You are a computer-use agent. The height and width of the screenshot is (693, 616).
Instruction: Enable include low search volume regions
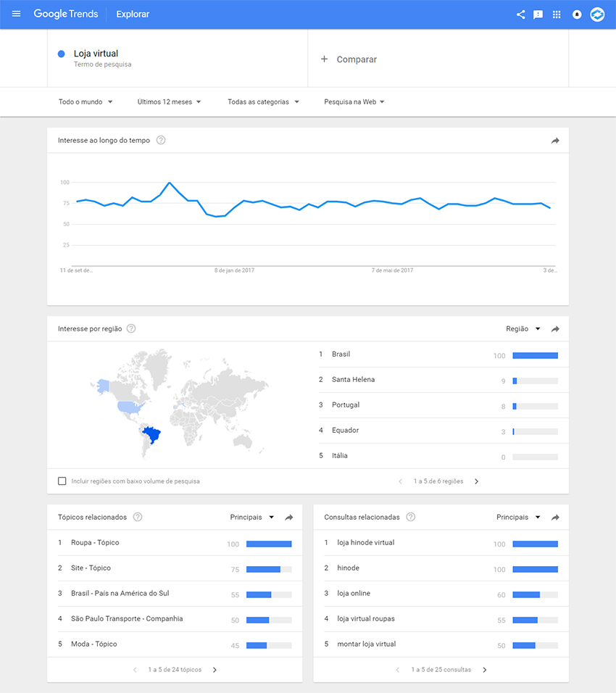click(x=62, y=481)
